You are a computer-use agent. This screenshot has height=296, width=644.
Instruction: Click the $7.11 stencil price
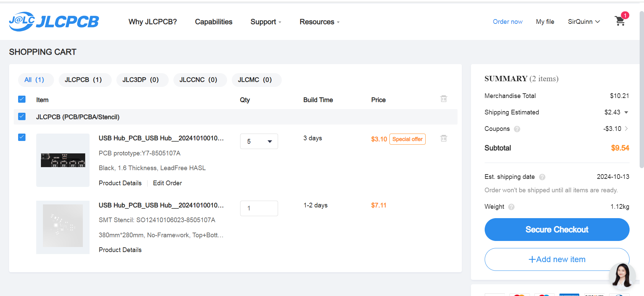click(x=379, y=205)
